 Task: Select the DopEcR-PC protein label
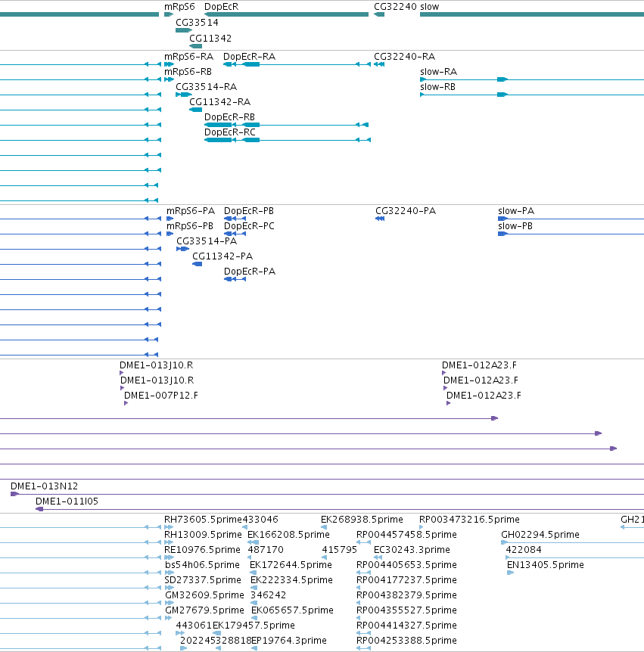[x=249, y=226]
